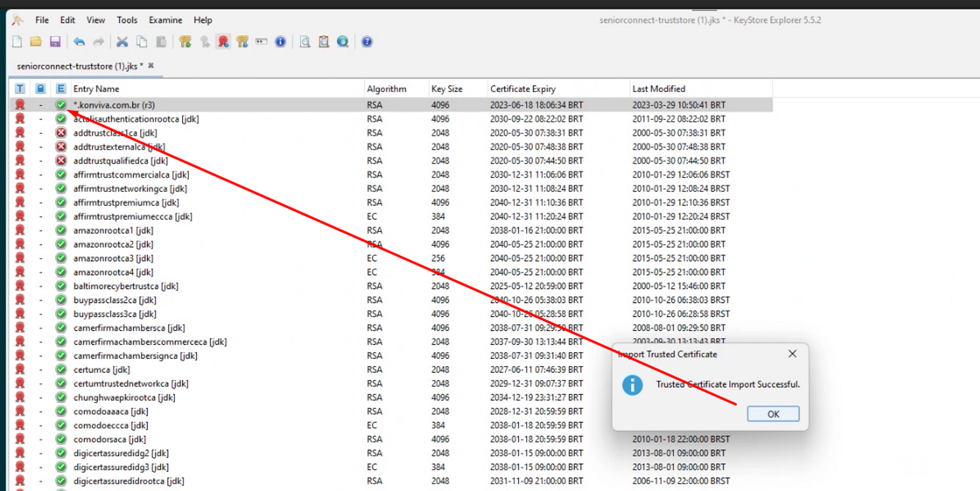Click the EC algorithm cell for comodoeccca
Image resolution: width=980 pixels, height=491 pixels.
(x=372, y=425)
